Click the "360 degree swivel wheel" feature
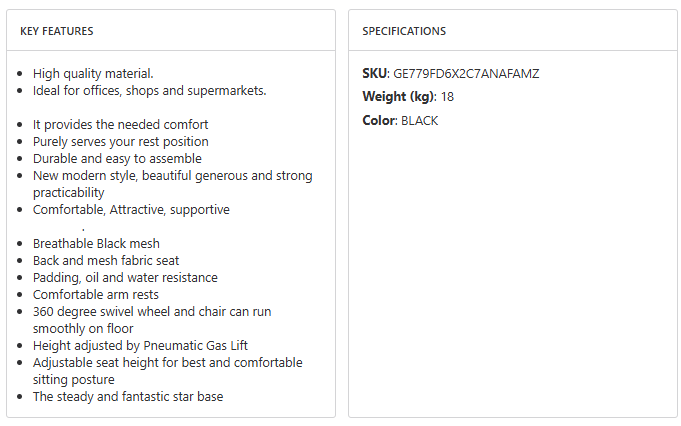 (151, 312)
